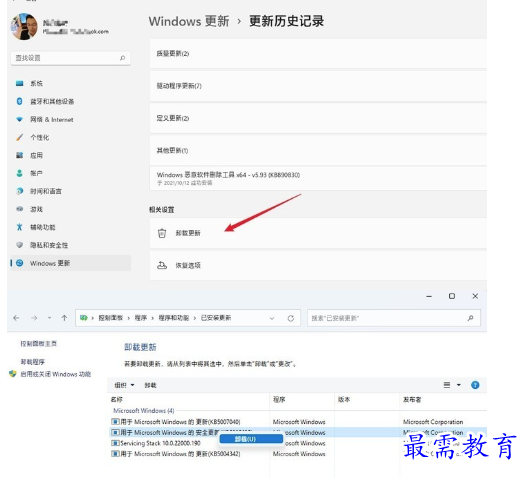Maximize the Control Panel window

tap(452, 296)
